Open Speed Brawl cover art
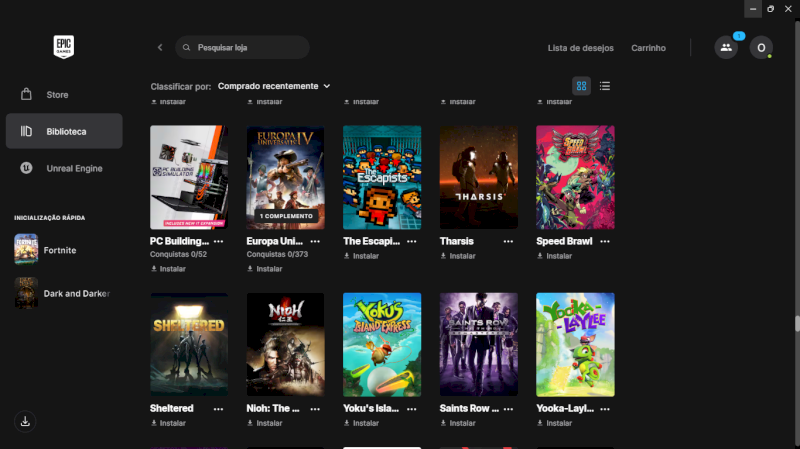 point(575,177)
